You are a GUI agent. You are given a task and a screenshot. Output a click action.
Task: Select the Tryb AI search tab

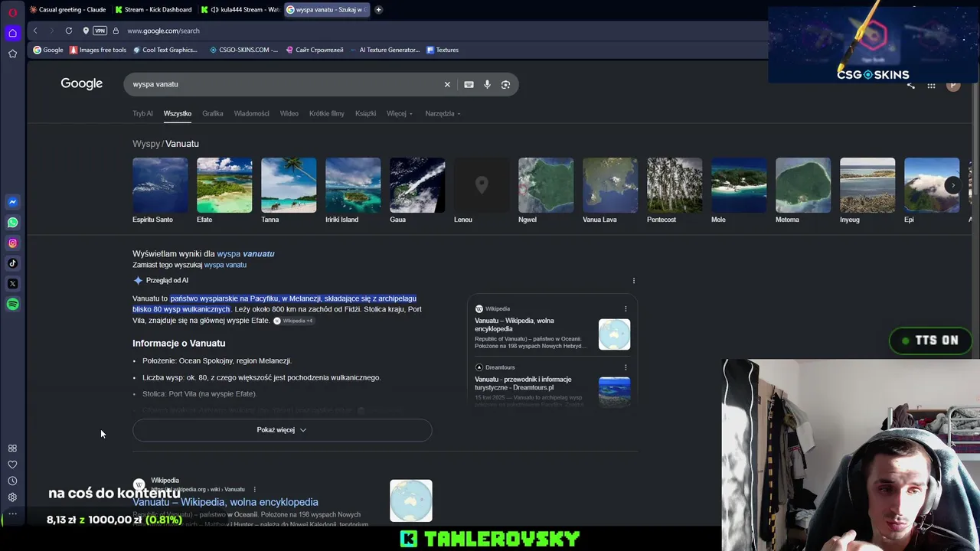142,113
